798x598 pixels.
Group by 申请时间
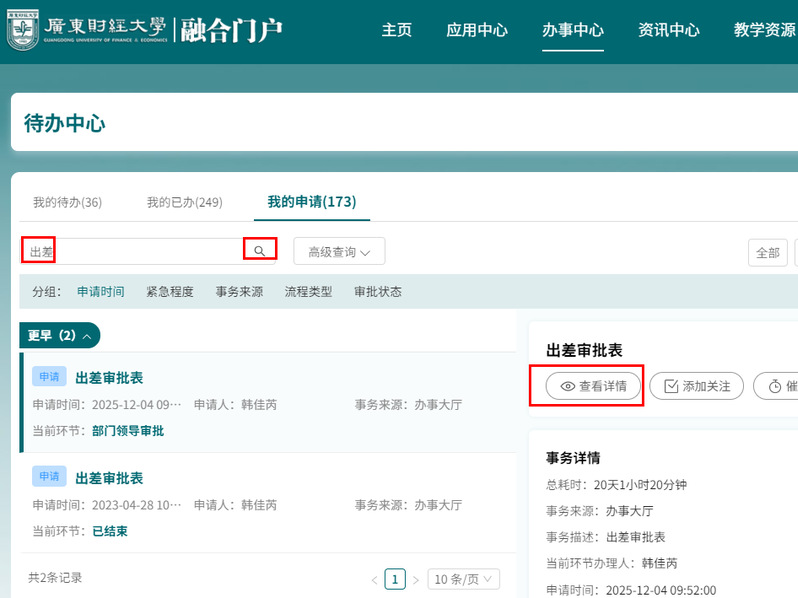coord(101,292)
